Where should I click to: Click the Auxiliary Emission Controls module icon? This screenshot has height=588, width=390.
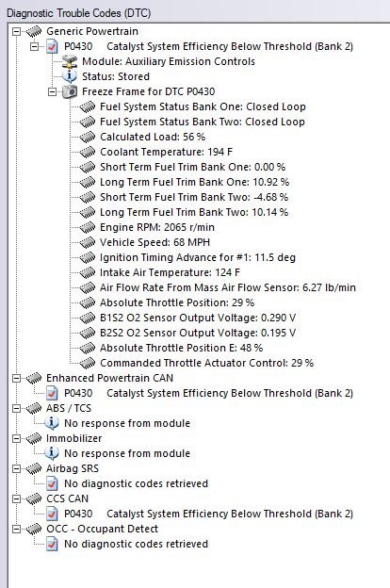click(x=70, y=61)
